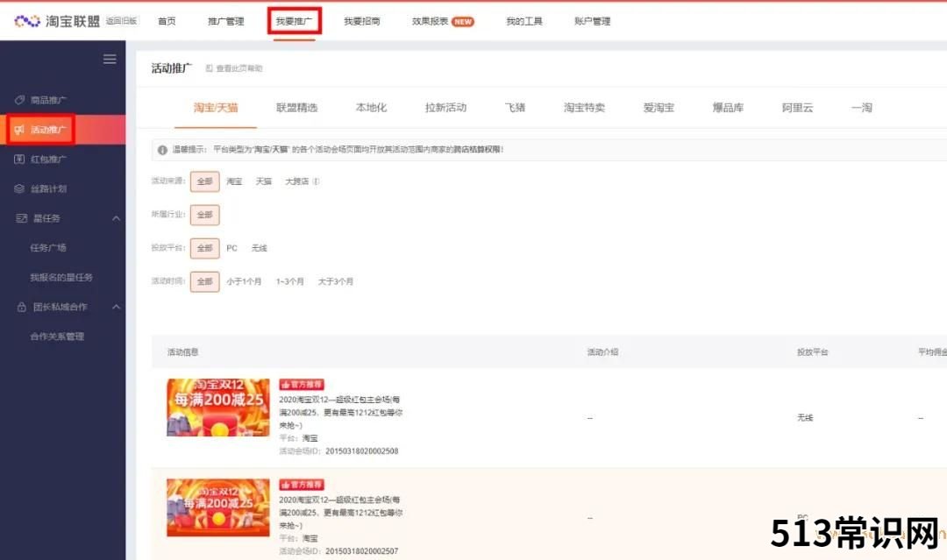Image resolution: width=947 pixels, height=560 pixels.
Task: Filter 活动来源 by 天猫
Action: click(264, 181)
